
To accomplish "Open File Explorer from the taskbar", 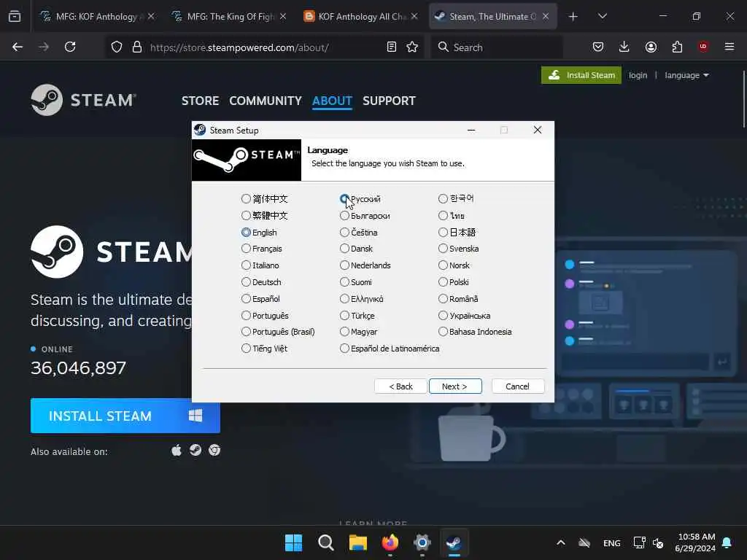I will pyautogui.click(x=357, y=542).
